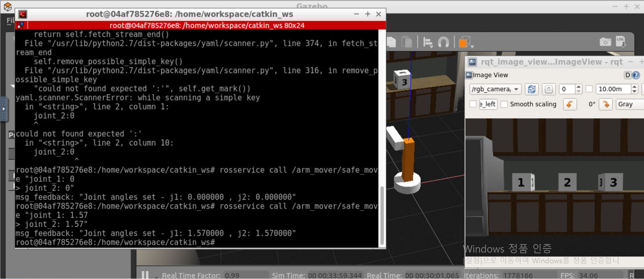Click block number 1 in camera image
644x279 pixels.
pos(524,182)
